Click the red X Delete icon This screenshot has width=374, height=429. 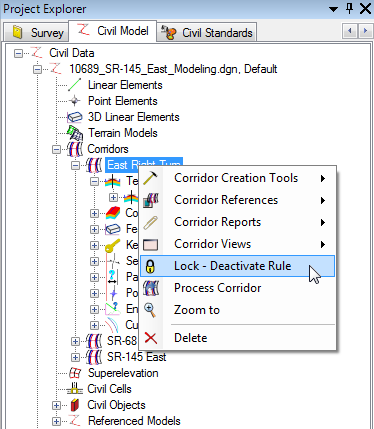tap(151, 338)
